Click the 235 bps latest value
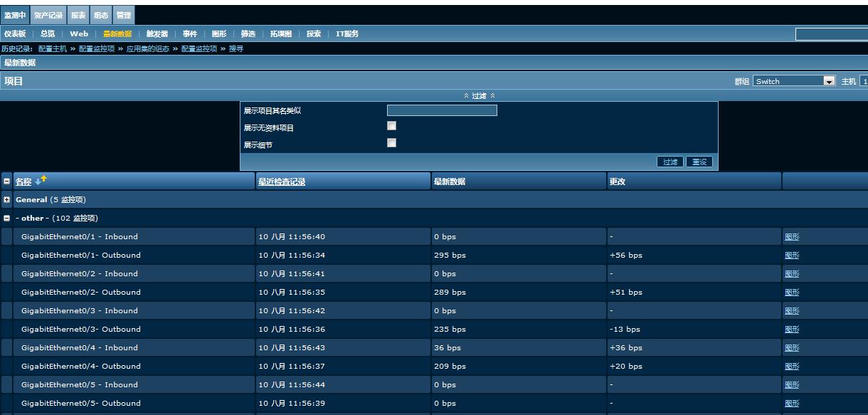 [x=450, y=329]
